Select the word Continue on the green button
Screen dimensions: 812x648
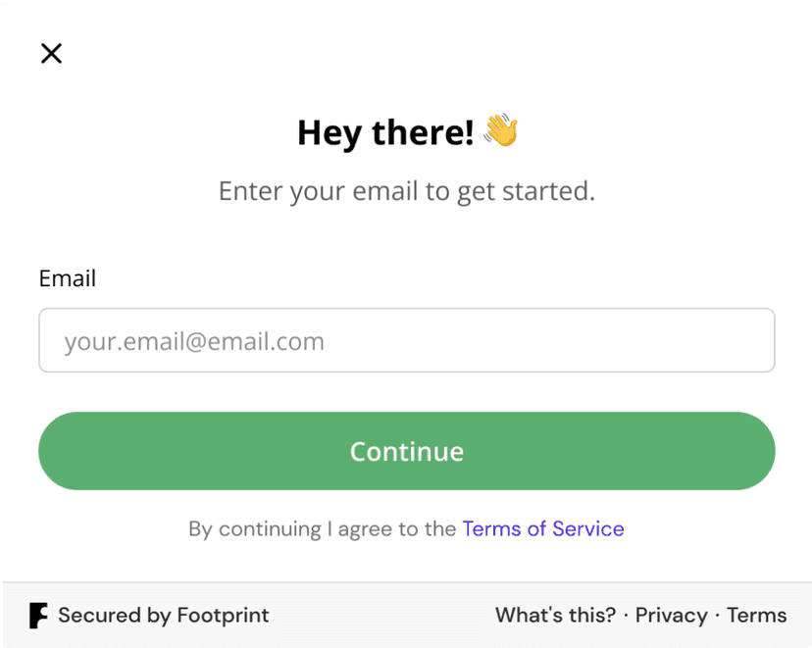click(x=407, y=451)
